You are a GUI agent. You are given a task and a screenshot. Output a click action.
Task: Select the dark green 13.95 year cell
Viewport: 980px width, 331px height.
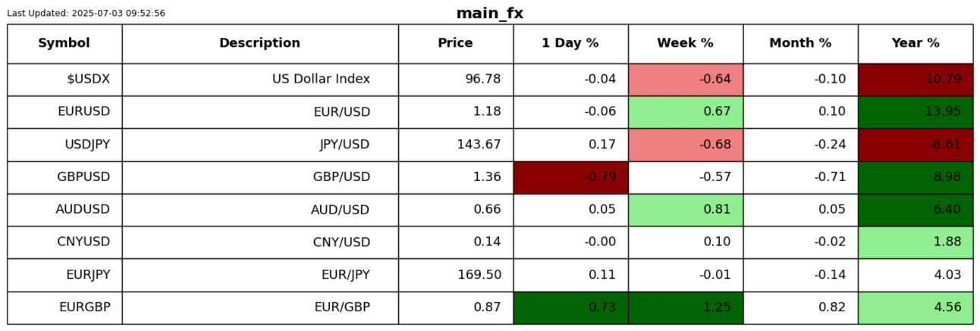916,112
